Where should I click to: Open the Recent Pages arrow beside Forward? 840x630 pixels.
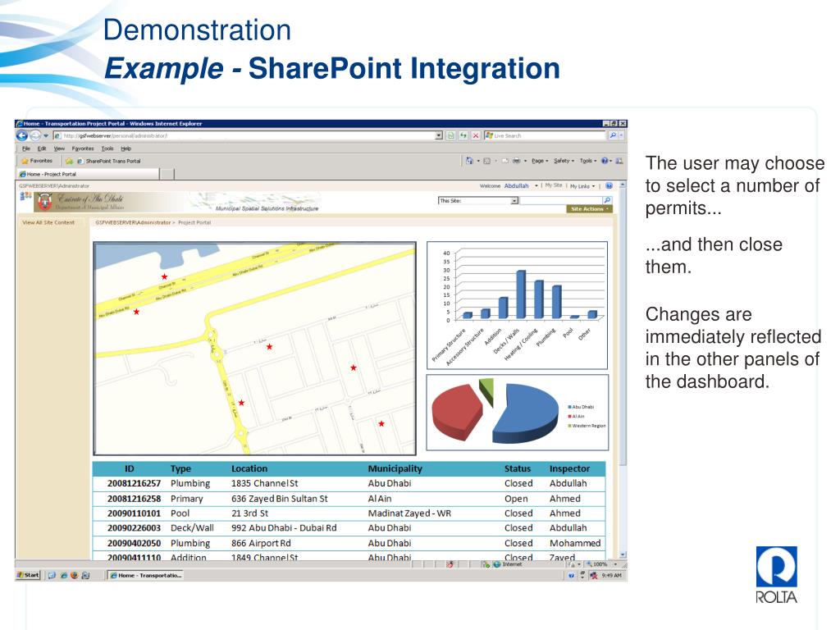(46, 135)
